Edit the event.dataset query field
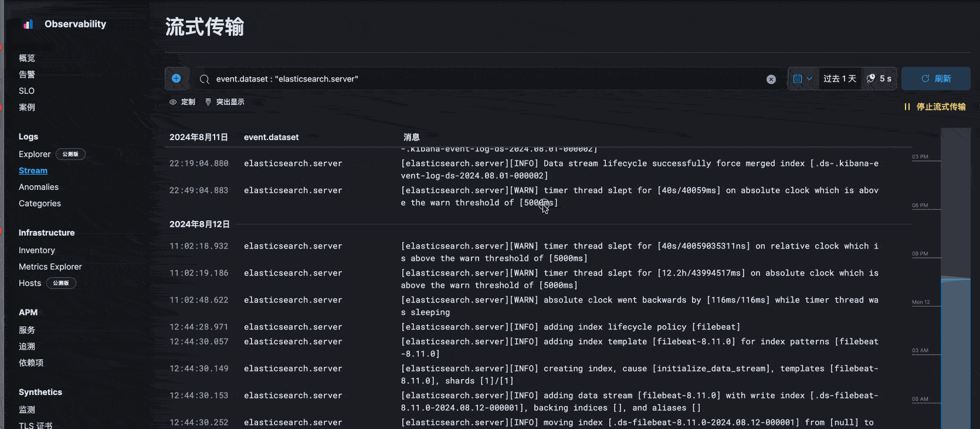Screen dimensions: 980x429 pyautogui.click(x=487, y=79)
